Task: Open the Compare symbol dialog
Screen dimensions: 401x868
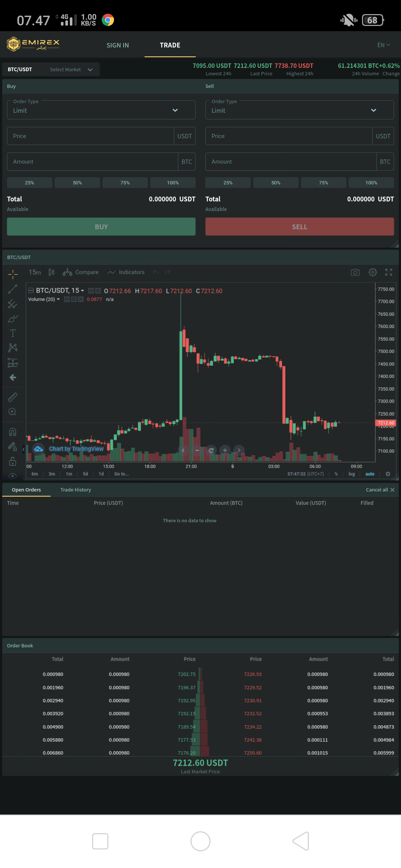Action: coord(81,272)
